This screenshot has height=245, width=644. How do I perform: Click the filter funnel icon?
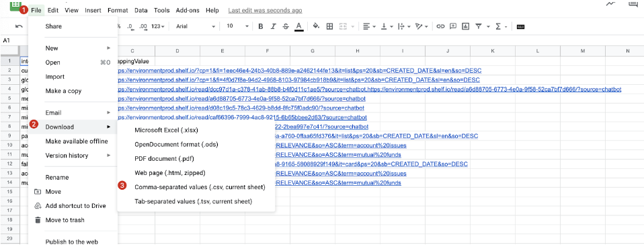coord(479,26)
